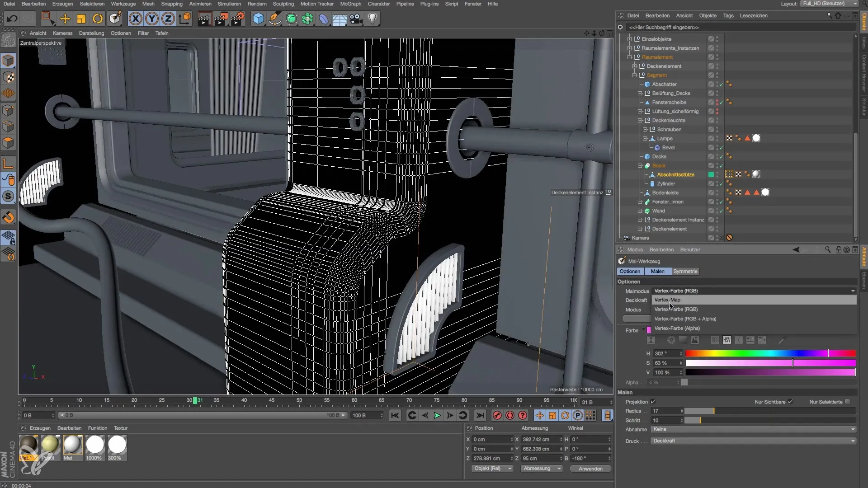Open the MoGraph menu
The height and width of the screenshot is (488, 868).
pos(351,4)
